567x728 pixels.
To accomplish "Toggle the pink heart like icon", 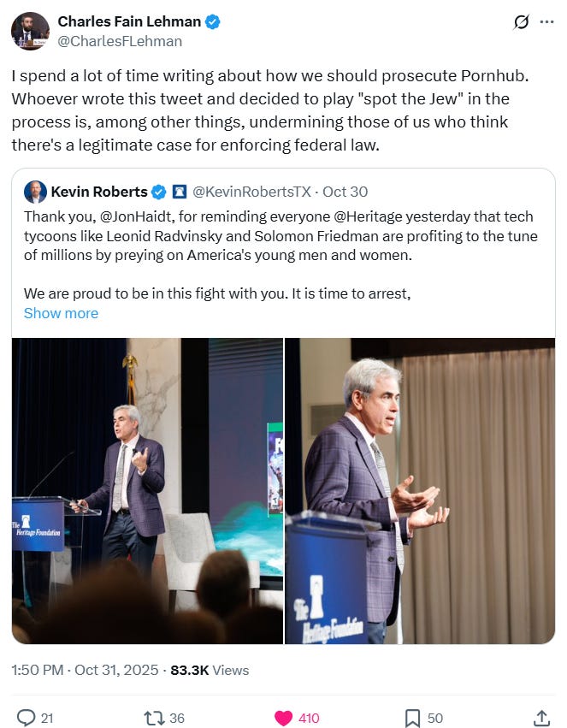I will (284, 718).
